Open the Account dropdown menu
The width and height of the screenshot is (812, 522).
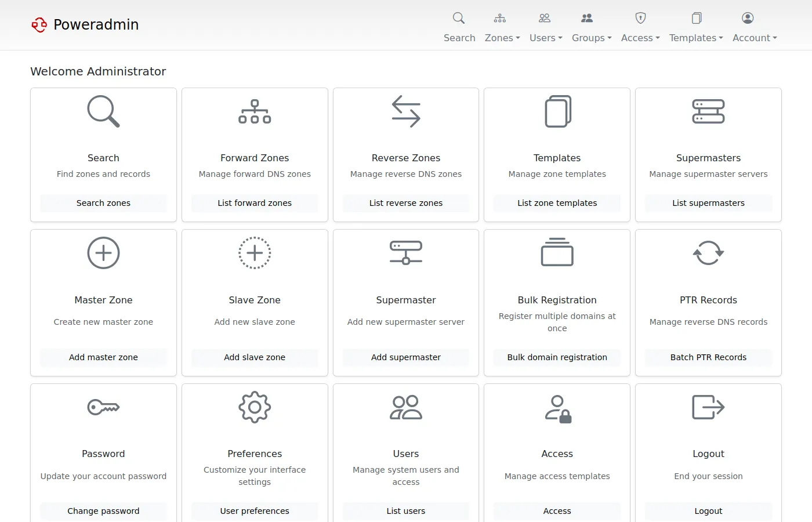pyautogui.click(x=755, y=38)
